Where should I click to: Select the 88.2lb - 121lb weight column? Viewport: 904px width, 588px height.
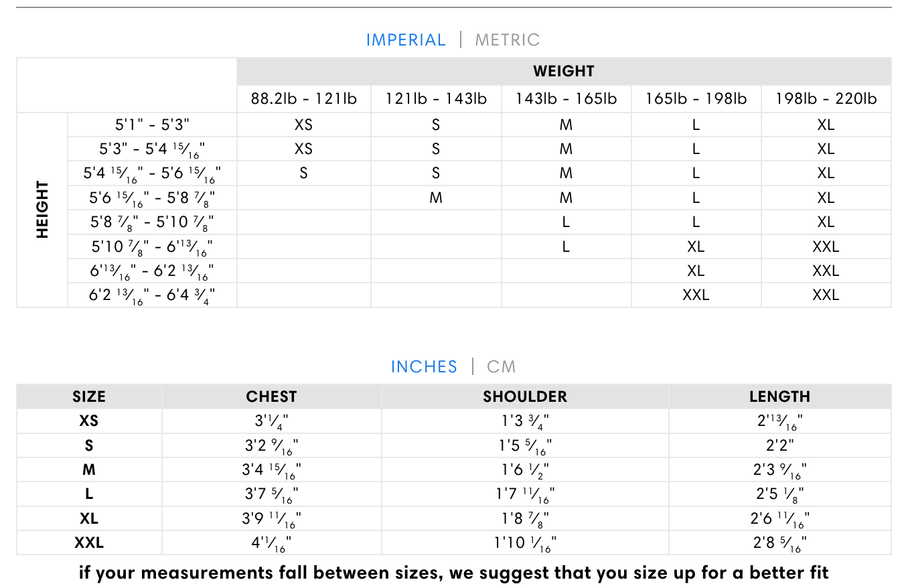[x=304, y=99]
